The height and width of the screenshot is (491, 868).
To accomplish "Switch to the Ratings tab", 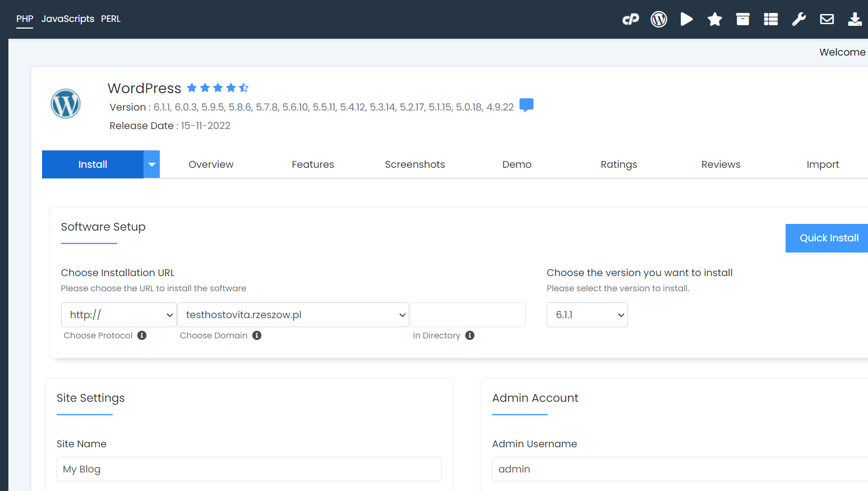I will point(619,164).
